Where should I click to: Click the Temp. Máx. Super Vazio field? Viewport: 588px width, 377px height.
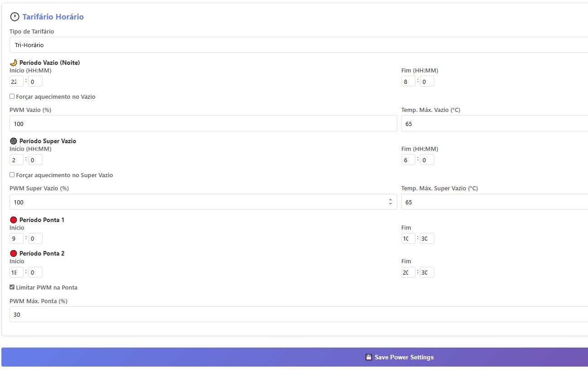click(494, 202)
